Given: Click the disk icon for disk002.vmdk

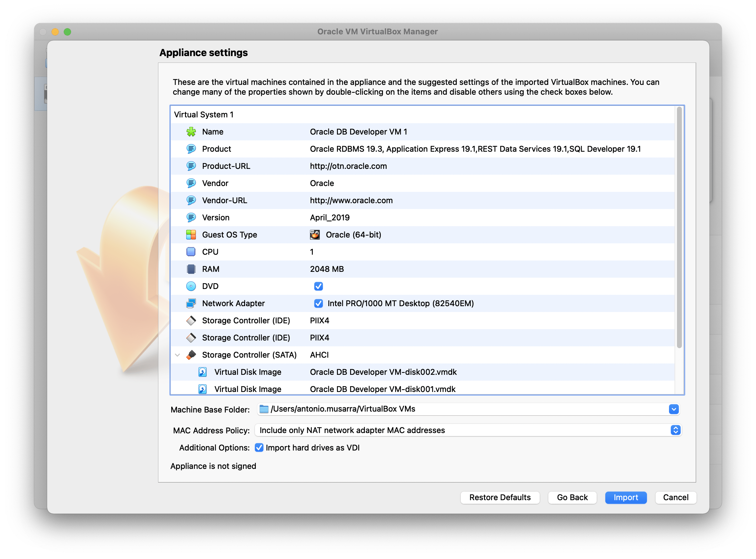Looking at the screenshot, I should (202, 372).
